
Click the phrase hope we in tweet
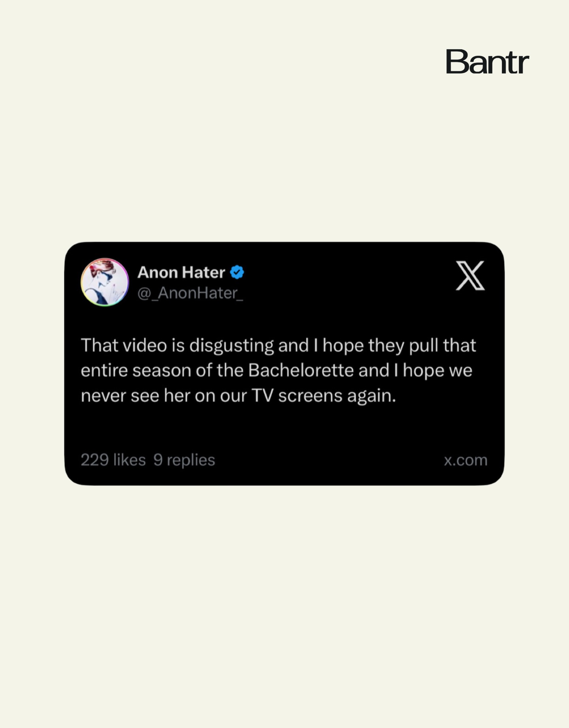click(437, 371)
